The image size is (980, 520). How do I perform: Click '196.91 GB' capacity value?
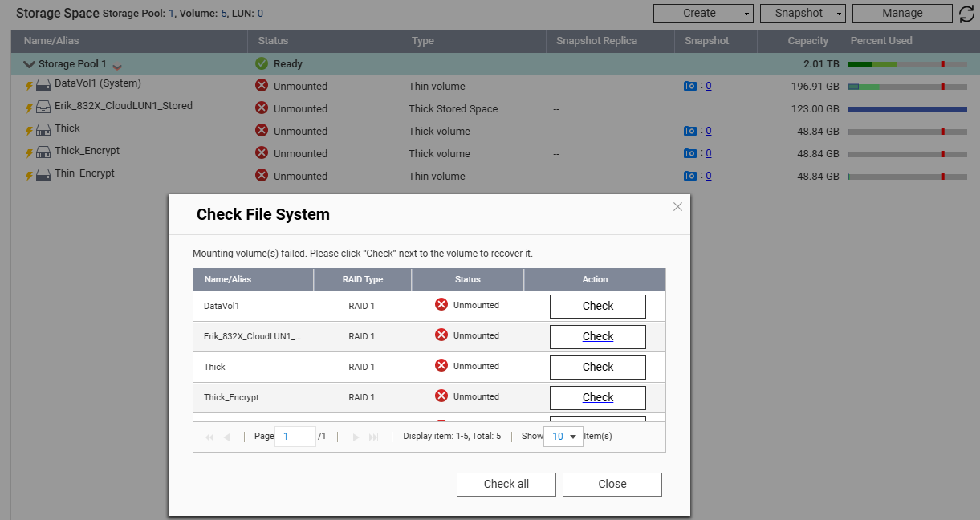(815, 87)
